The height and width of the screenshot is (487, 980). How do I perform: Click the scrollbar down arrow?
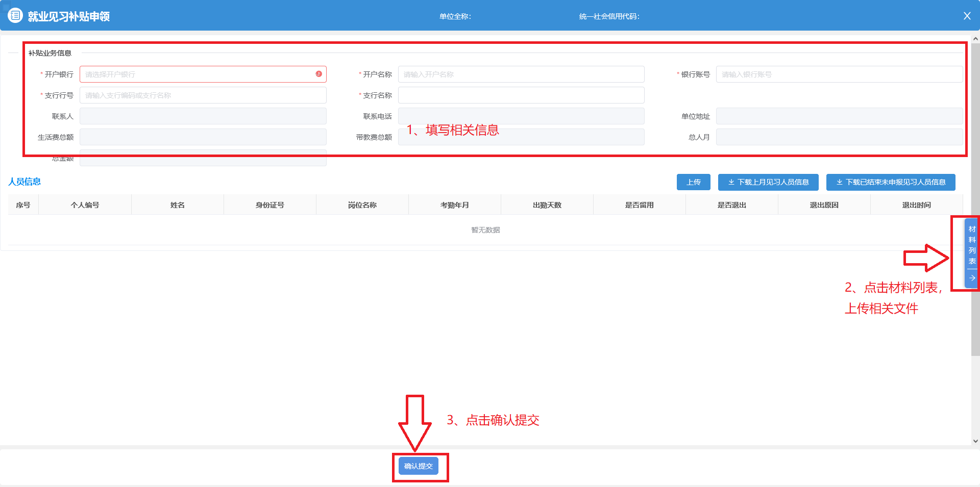click(975, 441)
